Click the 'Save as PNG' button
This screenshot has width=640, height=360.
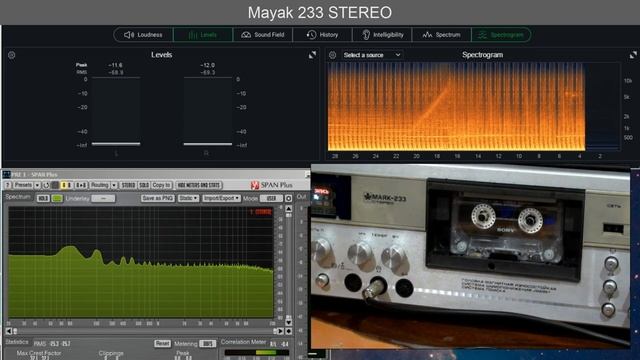coord(158,198)
